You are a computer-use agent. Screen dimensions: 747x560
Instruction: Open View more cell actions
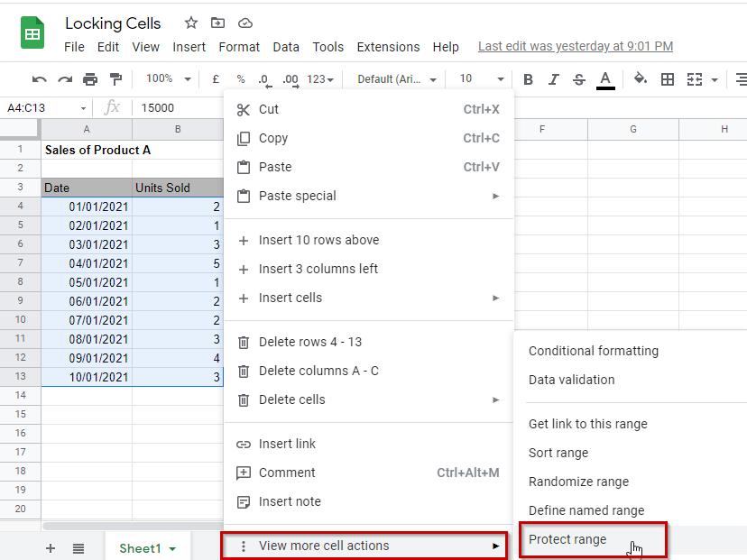click(x=364, y=546)
